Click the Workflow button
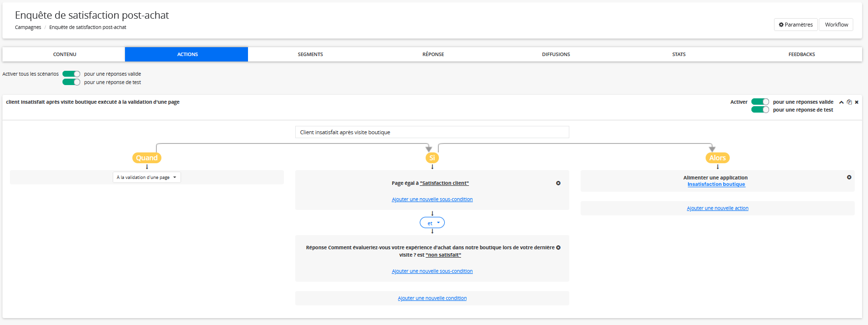 (836, 25)
